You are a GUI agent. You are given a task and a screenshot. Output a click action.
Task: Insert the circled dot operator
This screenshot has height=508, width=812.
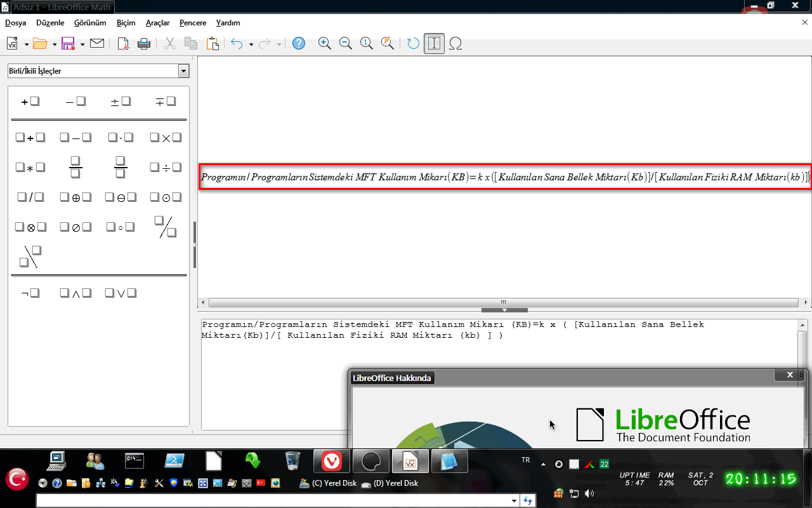point(166,197)
